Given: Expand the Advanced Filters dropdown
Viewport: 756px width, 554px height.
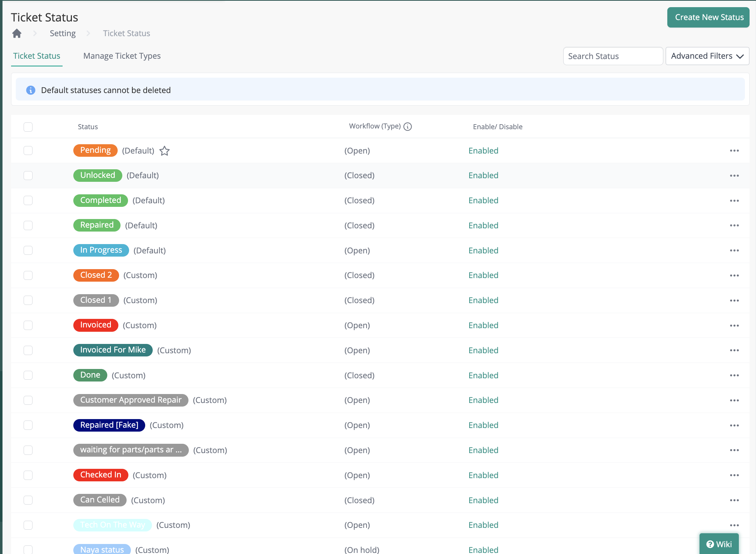Looking at the screenshot, I should pos(707,56).
